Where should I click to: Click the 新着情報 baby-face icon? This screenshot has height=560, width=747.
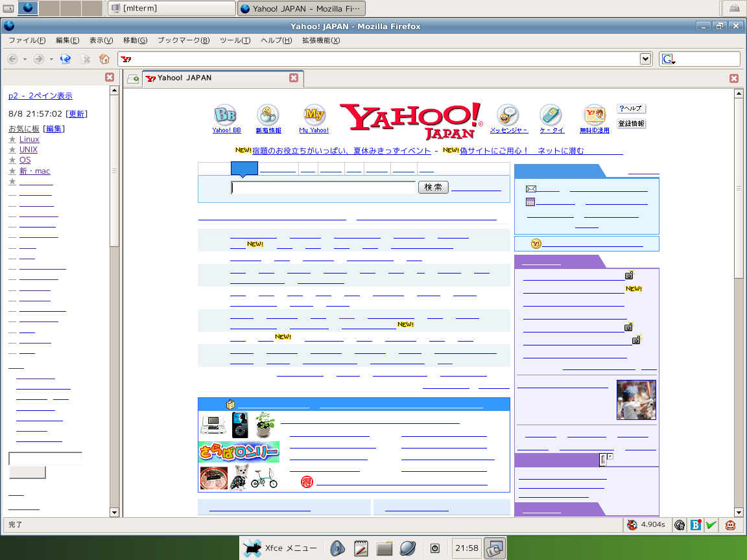[268, 115]
